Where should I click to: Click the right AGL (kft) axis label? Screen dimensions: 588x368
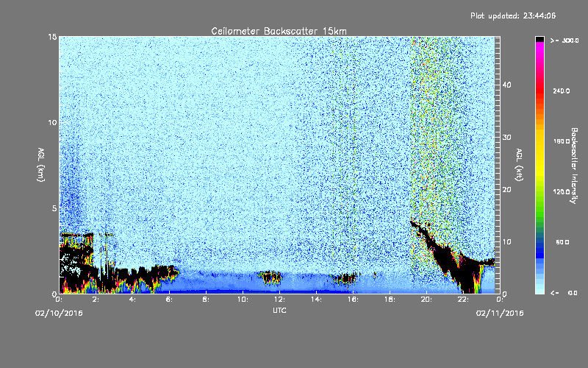click(519, 164)
